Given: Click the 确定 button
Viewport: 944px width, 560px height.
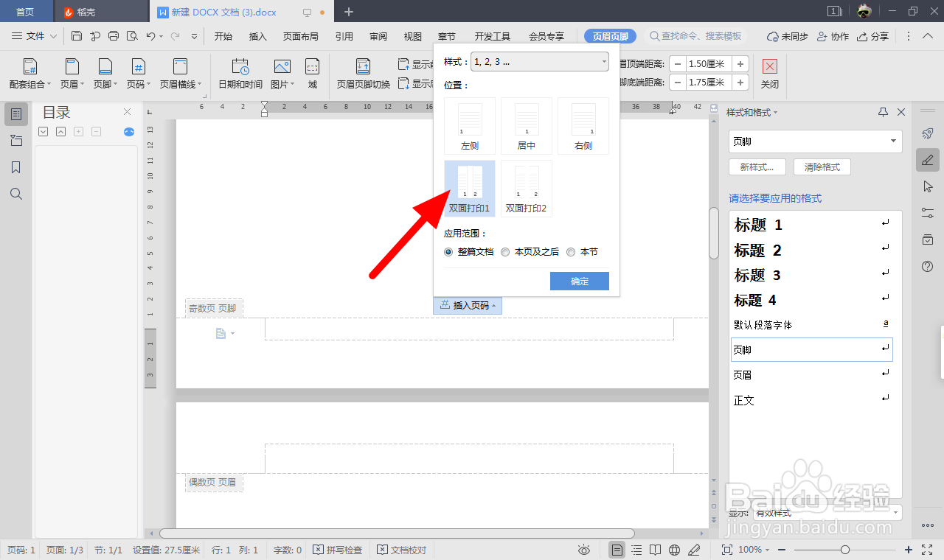Looking at the screenshot, I should coord(580,281).
